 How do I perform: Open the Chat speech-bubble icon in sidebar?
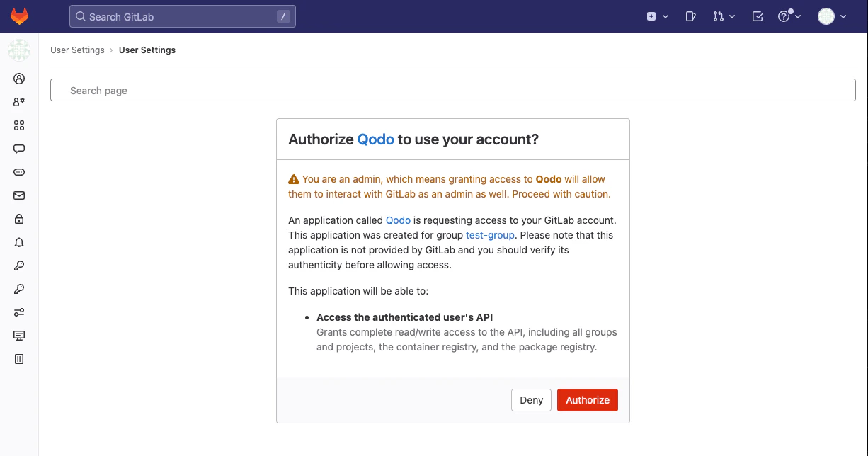[19, 149]
